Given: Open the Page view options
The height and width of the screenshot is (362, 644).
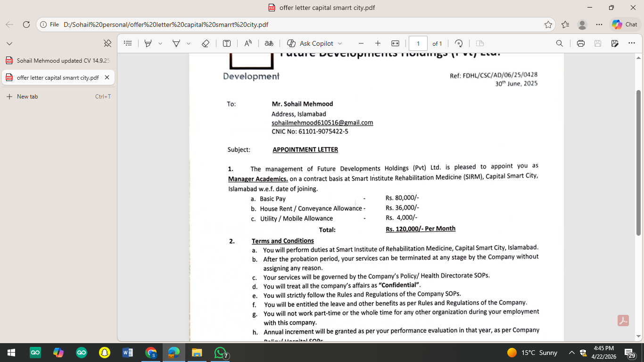Looking at the screenshot, I should coord(480,43).
